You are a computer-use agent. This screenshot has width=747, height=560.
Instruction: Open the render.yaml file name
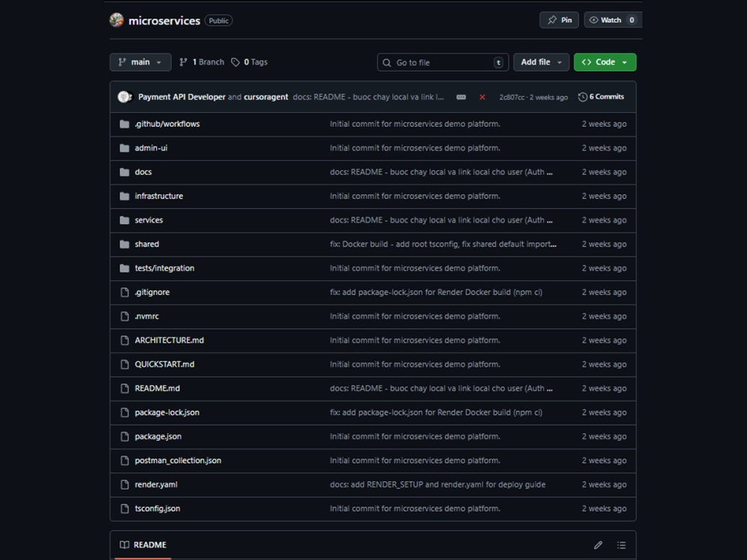click(x=156, y=485)
